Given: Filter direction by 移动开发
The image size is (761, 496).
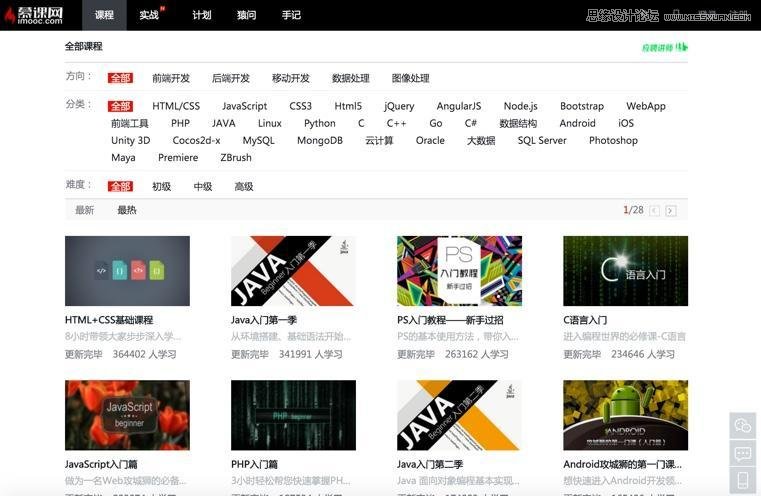Looking at the screenshot, I should [x=291, y=78].
